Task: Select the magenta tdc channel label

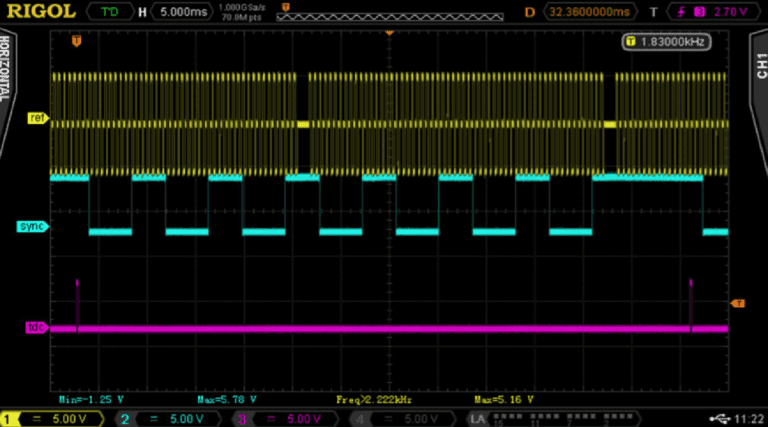Action: 36,327
